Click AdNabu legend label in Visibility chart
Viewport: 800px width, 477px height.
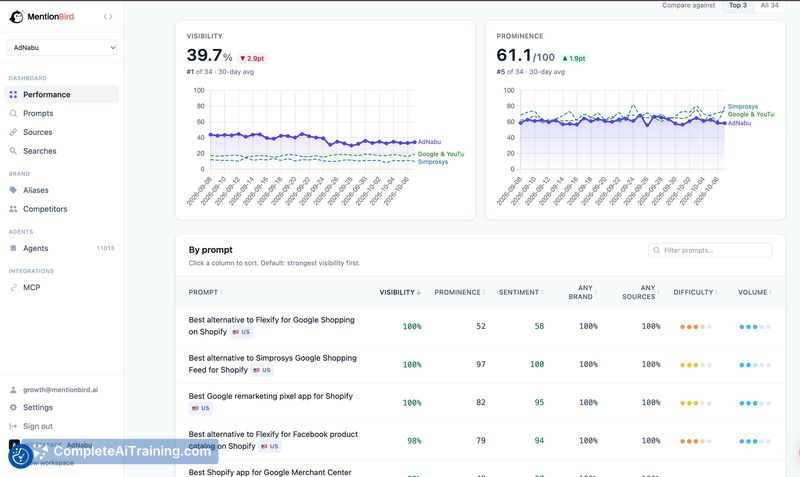coord(429,142)
